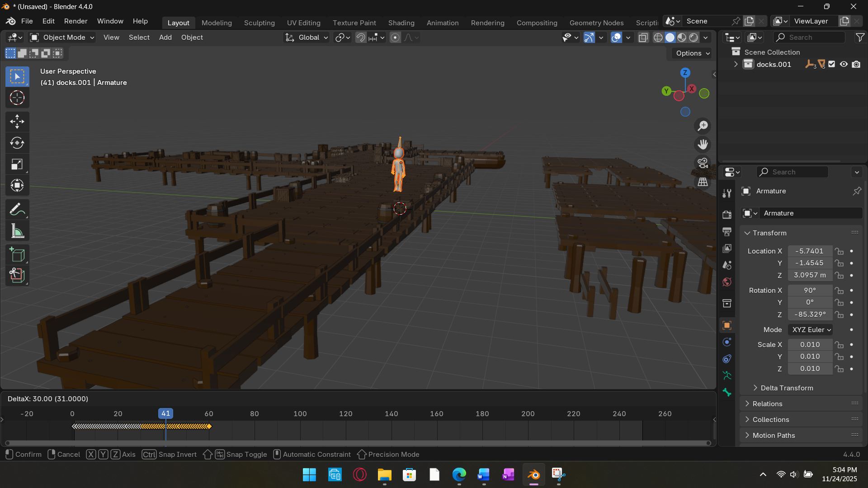The width and height of the screenshot is (868, 488).
Task: Open the Physics properties tab
Action: pyautogui.click(x=727, y=342)
